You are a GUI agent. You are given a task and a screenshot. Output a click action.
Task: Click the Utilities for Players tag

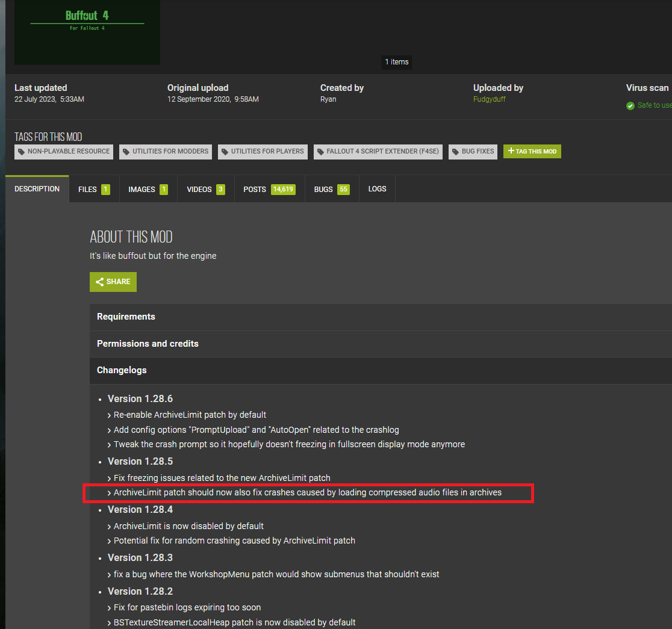click(x=262, y=152)
